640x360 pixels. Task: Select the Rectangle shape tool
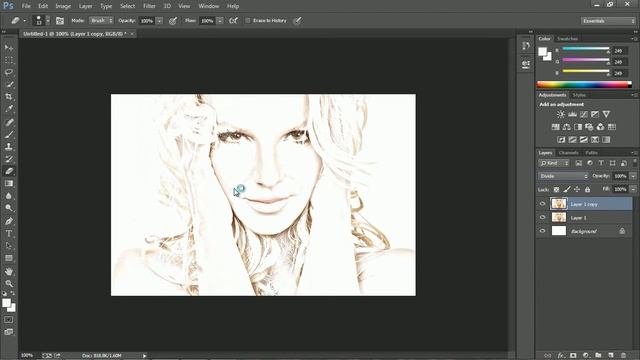tap(9, 258)
